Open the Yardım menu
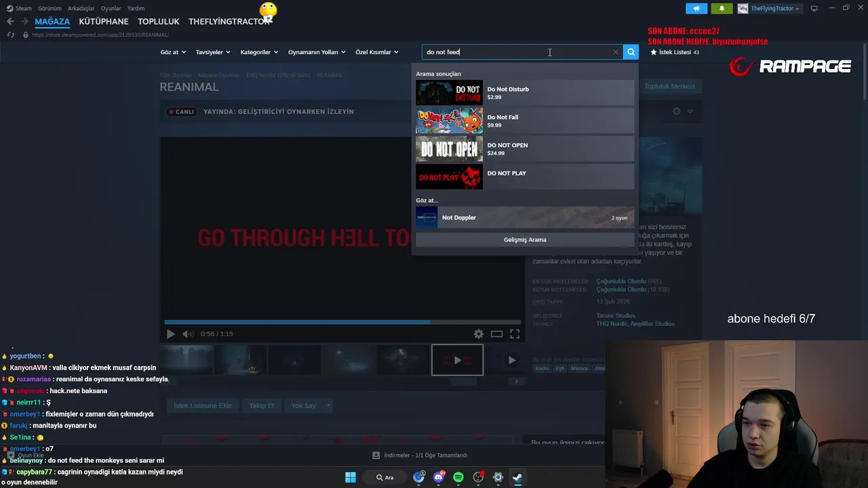868x488 pixels. (136, 8)
